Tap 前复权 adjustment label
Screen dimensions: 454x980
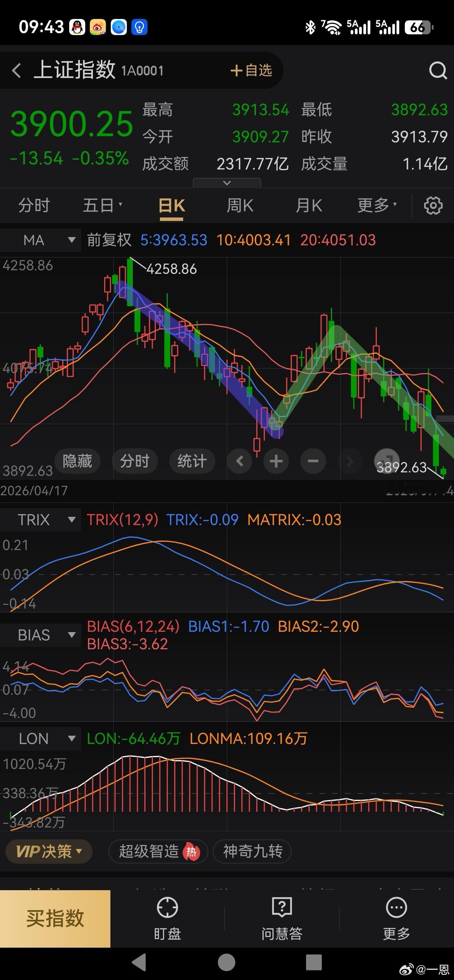pyautogui.click(x=109, y=240)
